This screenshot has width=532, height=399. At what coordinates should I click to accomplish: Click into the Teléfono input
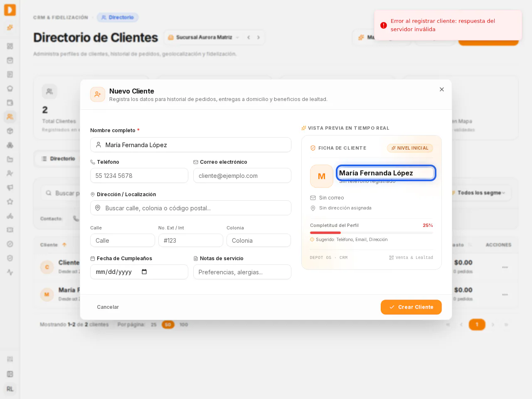[x=139, y=175]
